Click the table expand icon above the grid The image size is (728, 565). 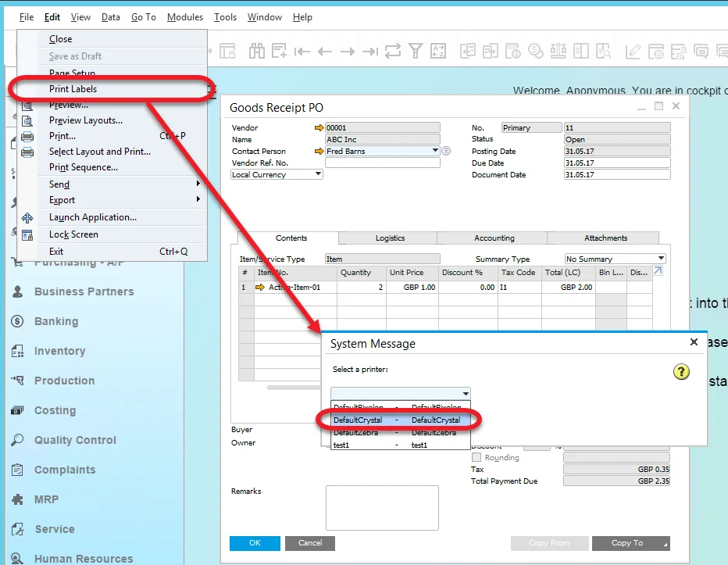[x=658, y=271]
